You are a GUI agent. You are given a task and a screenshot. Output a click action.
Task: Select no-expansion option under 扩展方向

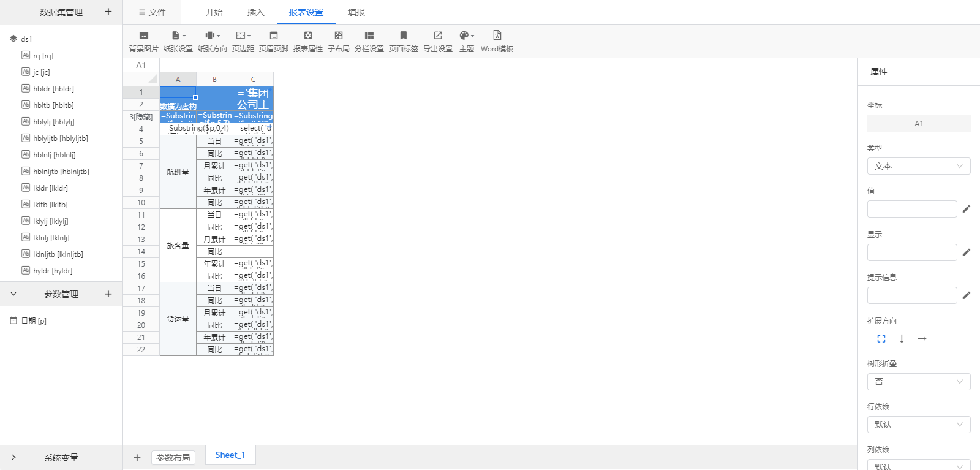[x=881, y=339]
